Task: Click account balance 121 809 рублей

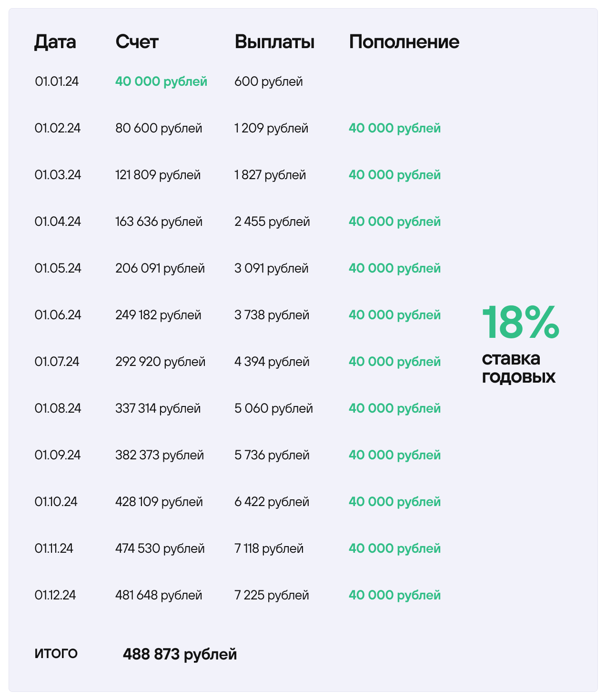Action: click(x=158, y=175)
